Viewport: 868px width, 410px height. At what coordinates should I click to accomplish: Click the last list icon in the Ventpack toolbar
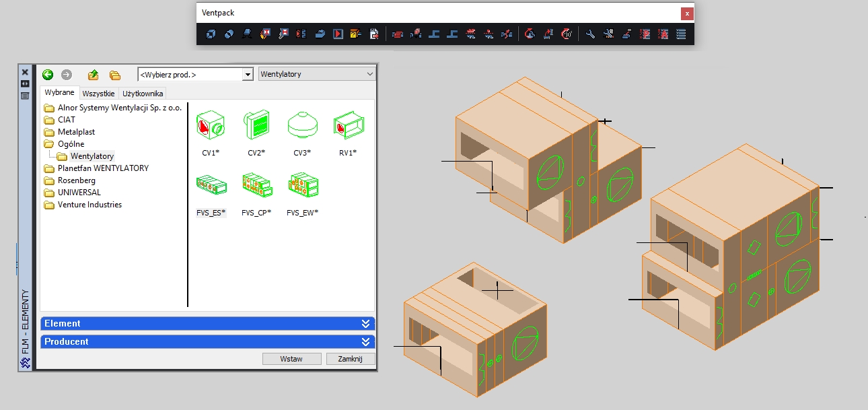pos(681,34)
